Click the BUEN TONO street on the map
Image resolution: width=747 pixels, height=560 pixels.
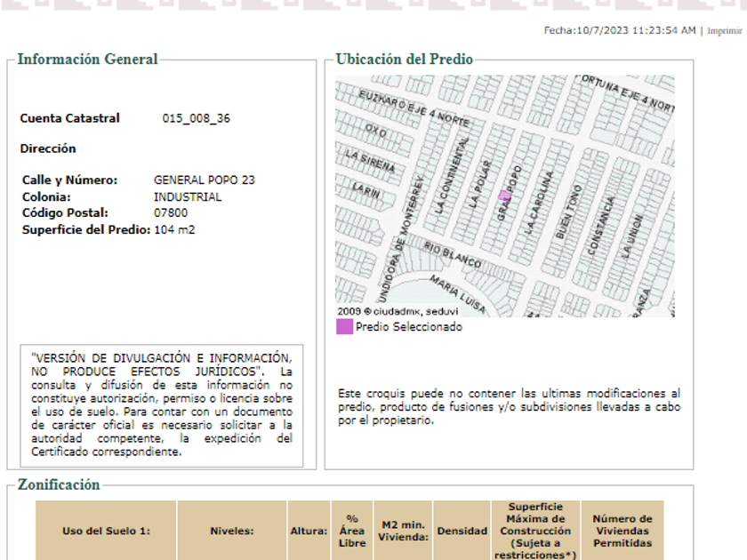[566, 212]
